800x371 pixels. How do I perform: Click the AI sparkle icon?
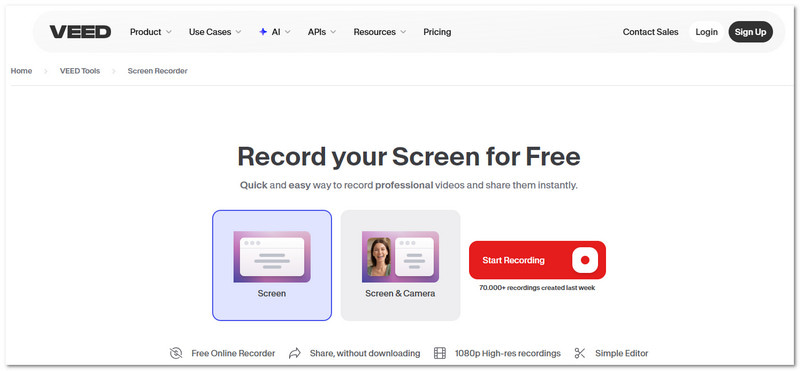point(263,32)
